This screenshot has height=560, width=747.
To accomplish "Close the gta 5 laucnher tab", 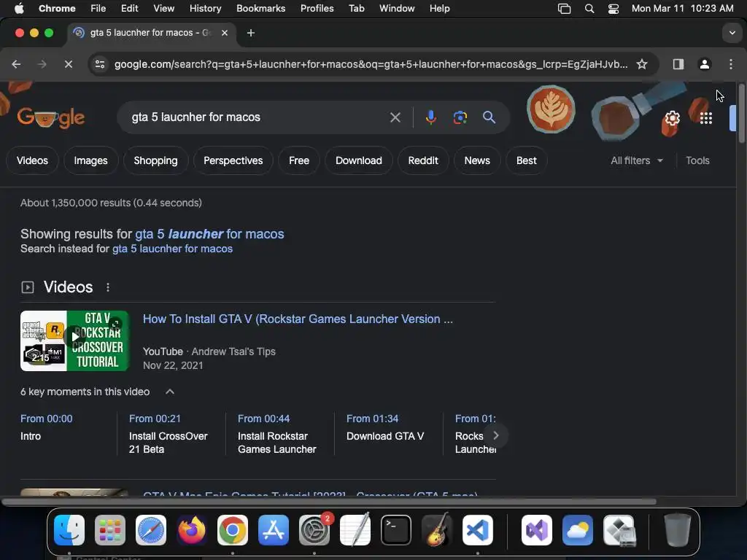I will 225,33.
